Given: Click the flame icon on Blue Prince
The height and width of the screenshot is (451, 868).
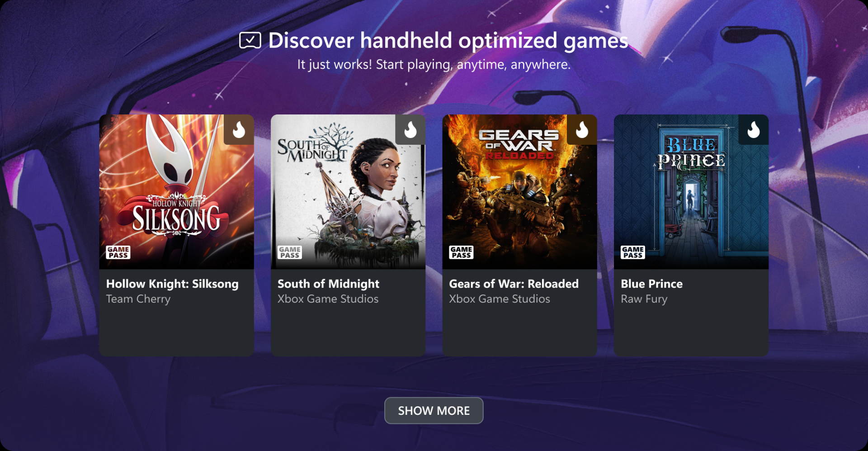Looking at the screenshot, I should (x=754, y=130).
